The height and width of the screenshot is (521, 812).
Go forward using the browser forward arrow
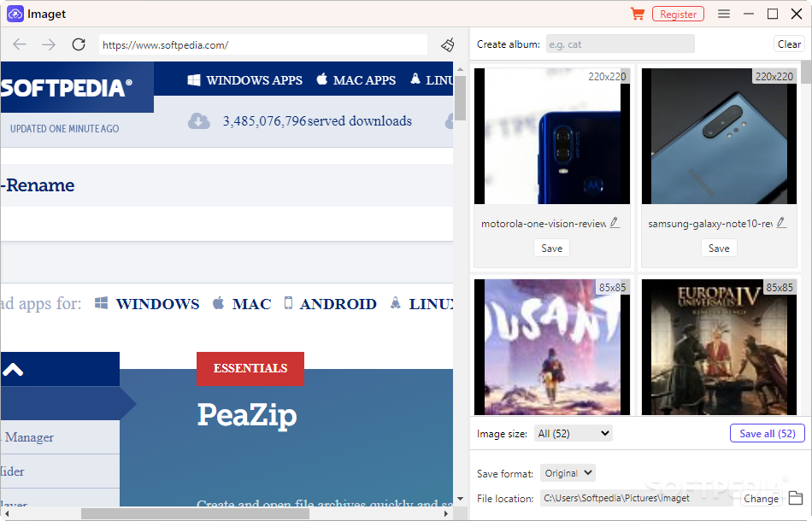click(49, 44)
